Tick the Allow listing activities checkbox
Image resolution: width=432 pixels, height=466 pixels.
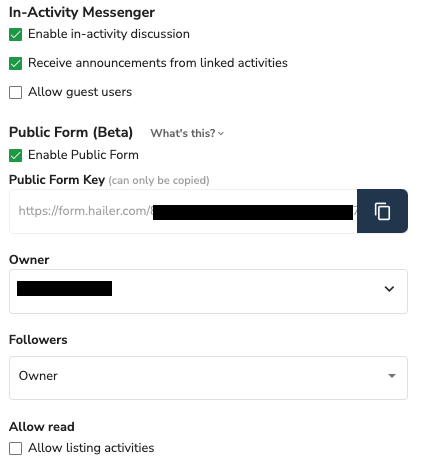[15, 448]
